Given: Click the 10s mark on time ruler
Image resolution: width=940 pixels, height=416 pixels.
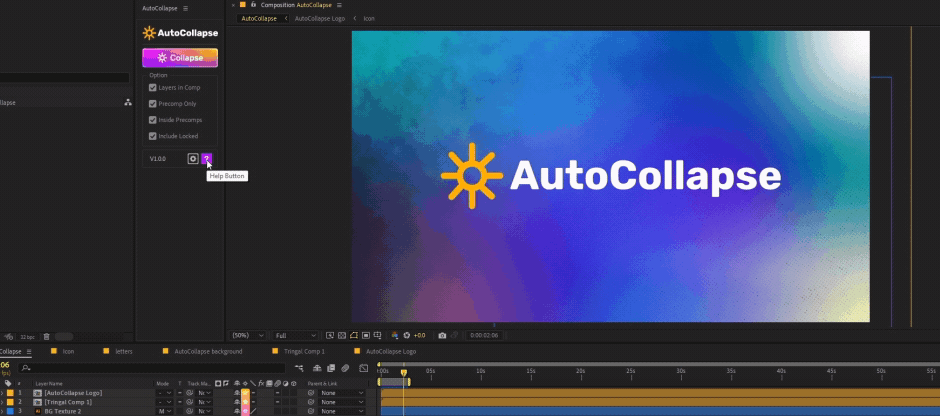Looking at the screenshot, I should point(481,372).
